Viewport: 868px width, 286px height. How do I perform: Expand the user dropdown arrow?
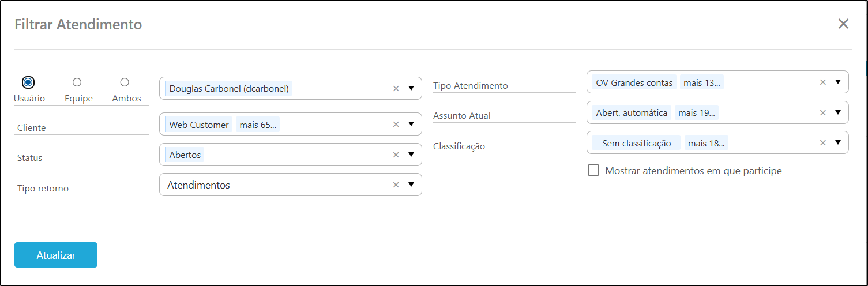(x=411, y=88)
